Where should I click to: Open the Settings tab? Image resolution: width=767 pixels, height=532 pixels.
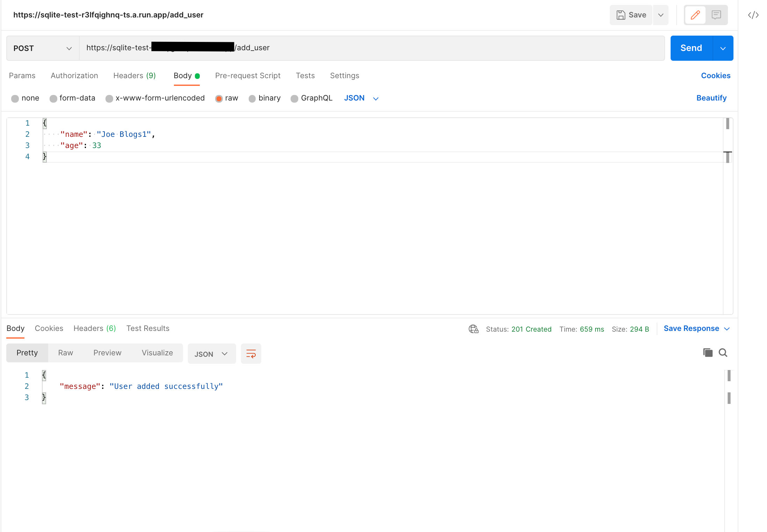click(x=344, y=76)
